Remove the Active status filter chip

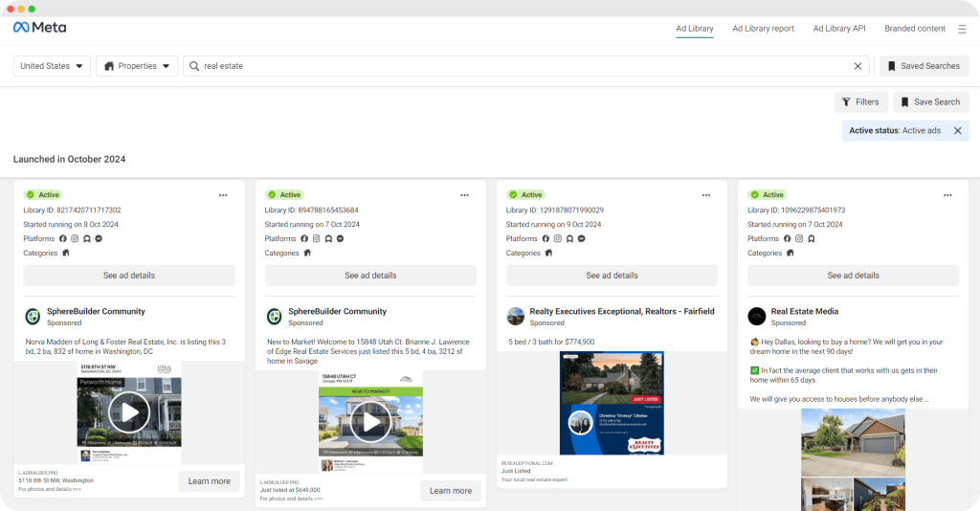tap(957, 130)
